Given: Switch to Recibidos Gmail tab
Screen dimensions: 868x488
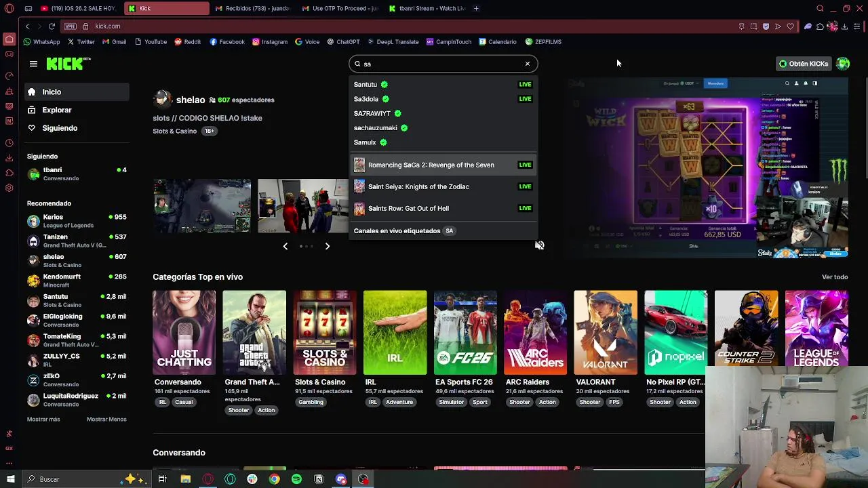Looking at the screenshot, I should 253,8.
